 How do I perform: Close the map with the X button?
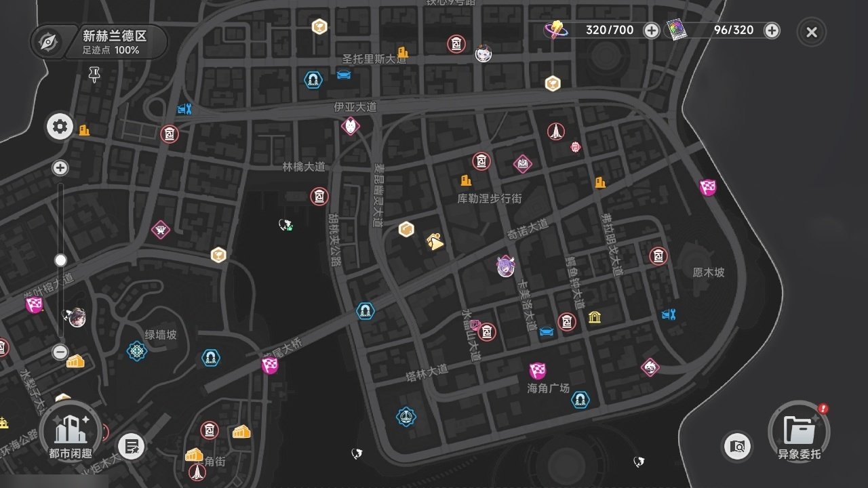click(x=812, y=32)
